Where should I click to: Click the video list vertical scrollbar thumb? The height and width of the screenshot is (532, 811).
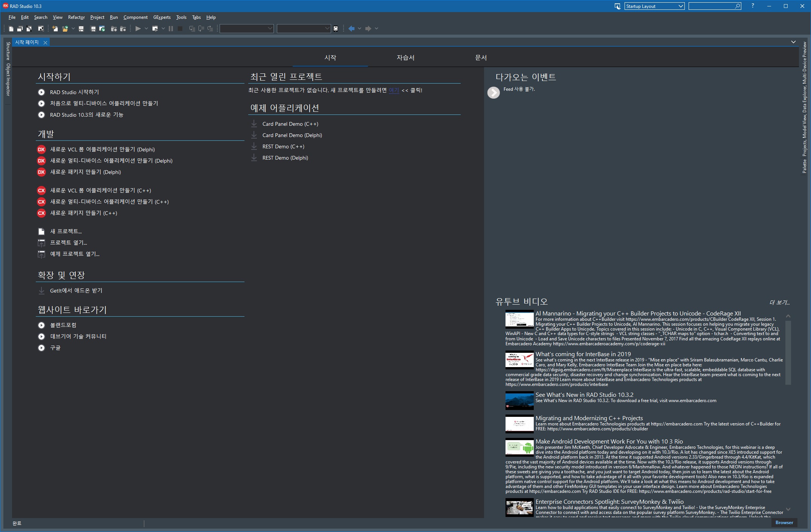(x=788, y=352)
